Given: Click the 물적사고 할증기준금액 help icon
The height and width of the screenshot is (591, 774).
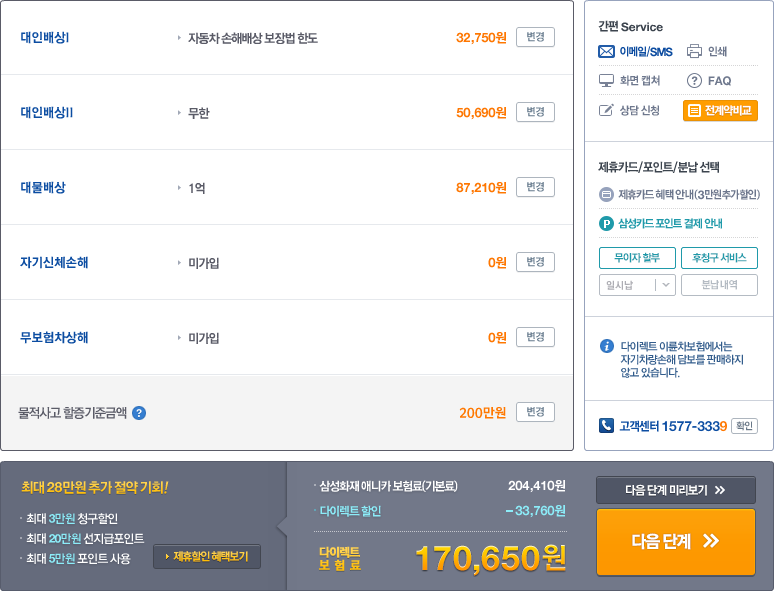Looking at the screenshot, I should tap(139, 412).
